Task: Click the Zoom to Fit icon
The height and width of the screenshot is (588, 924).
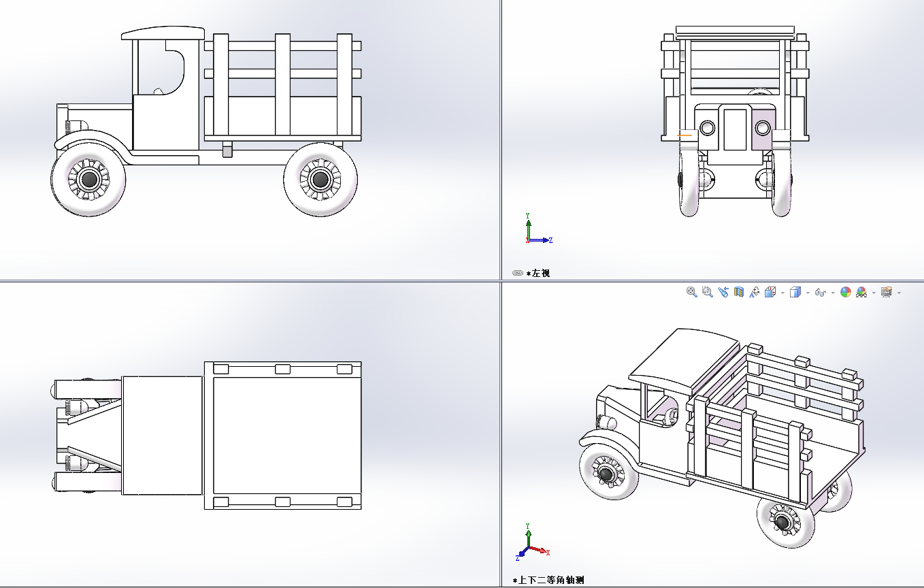Action: pos(692,292)
